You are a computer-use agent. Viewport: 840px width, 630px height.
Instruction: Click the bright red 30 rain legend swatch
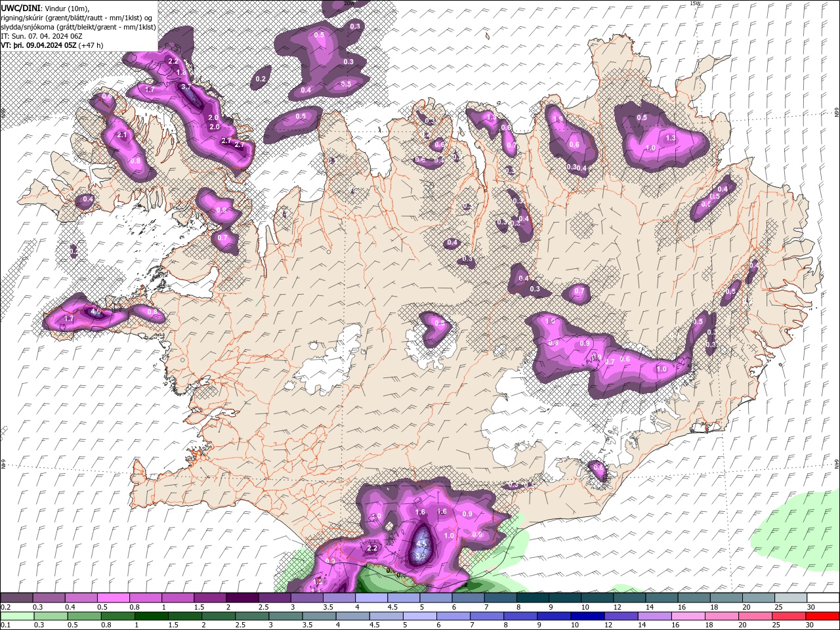[822, 616]
